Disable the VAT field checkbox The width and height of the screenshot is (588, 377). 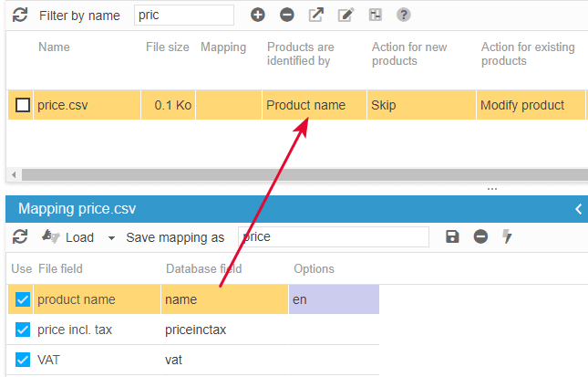point(23,361)
